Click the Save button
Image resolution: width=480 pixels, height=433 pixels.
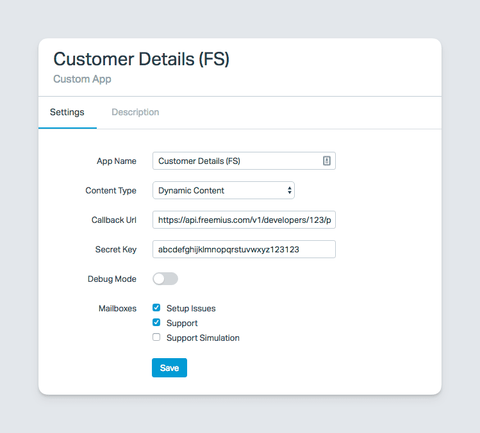click(x=169, y=368)
